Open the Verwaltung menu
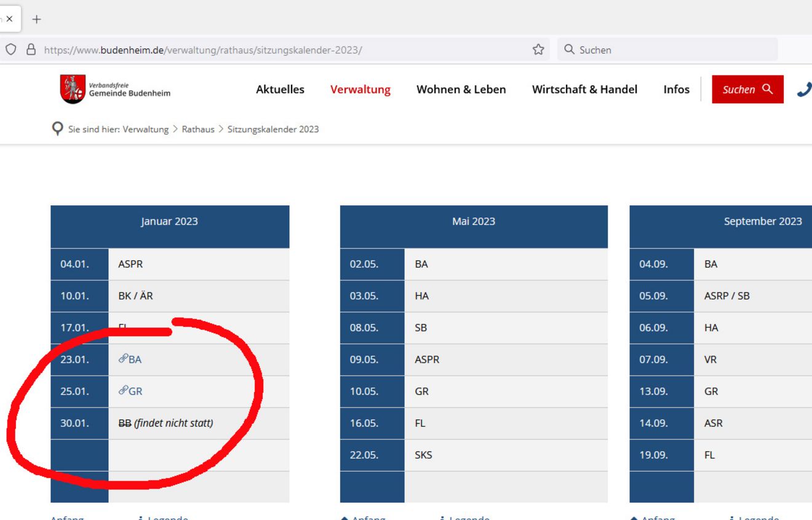Image resolution: width=812 pixels, height=520 pixels. (360, 90)
